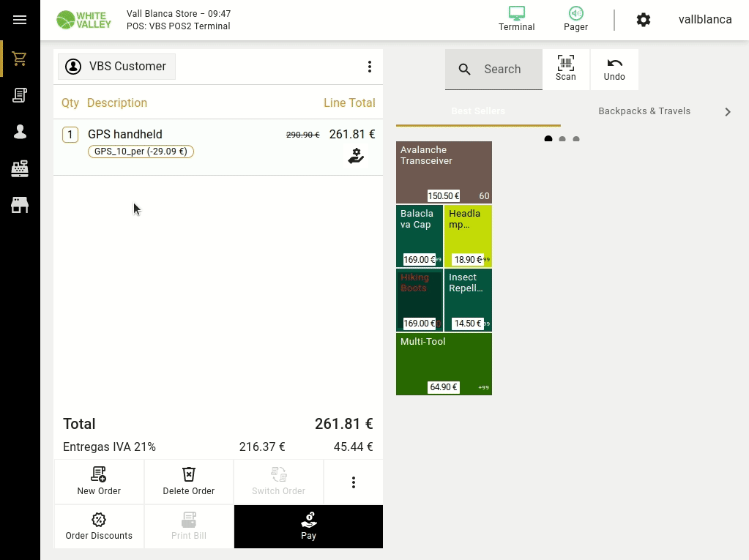Open the settings gear icon
The height and width of the screenshot is (560, 749).
tap(643, 20)
